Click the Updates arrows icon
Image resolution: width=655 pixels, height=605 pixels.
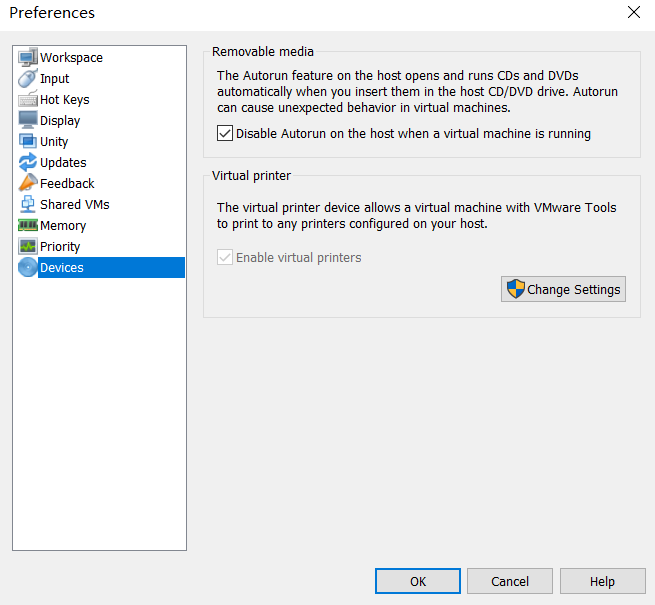pos(28,162)
